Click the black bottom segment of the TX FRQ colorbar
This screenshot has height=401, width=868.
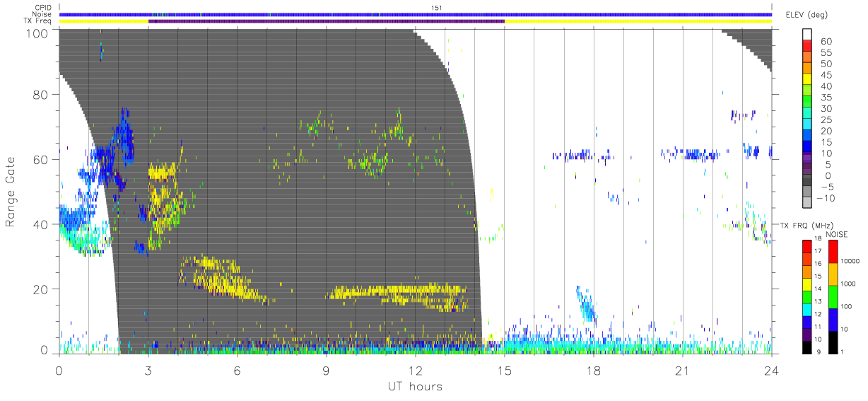click(807, 348)
